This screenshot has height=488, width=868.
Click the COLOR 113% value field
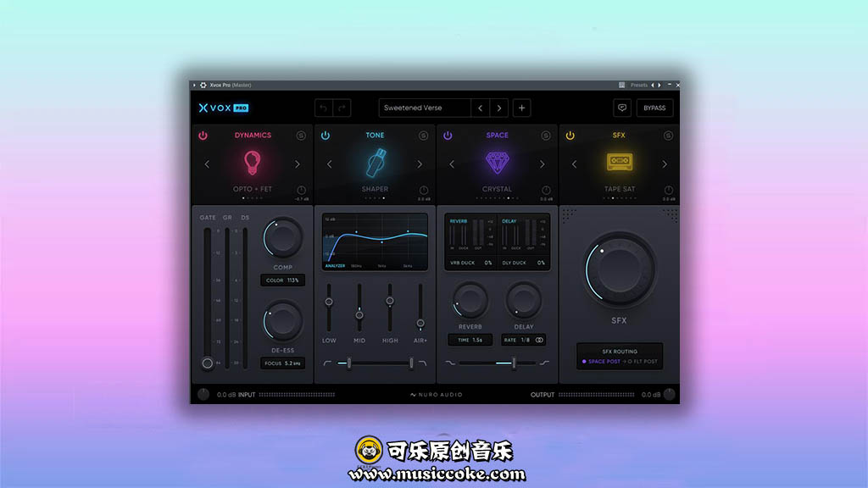click(282, 280)
